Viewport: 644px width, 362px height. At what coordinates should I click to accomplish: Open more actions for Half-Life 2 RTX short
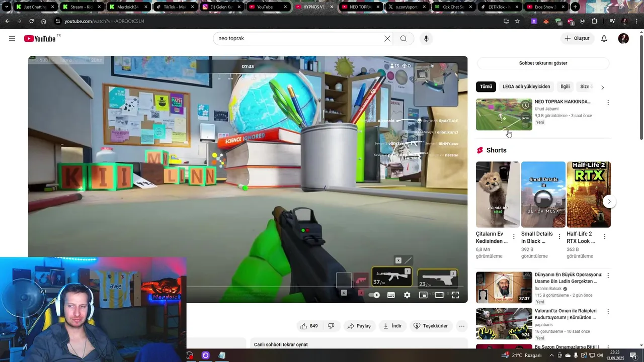(605, 236)
